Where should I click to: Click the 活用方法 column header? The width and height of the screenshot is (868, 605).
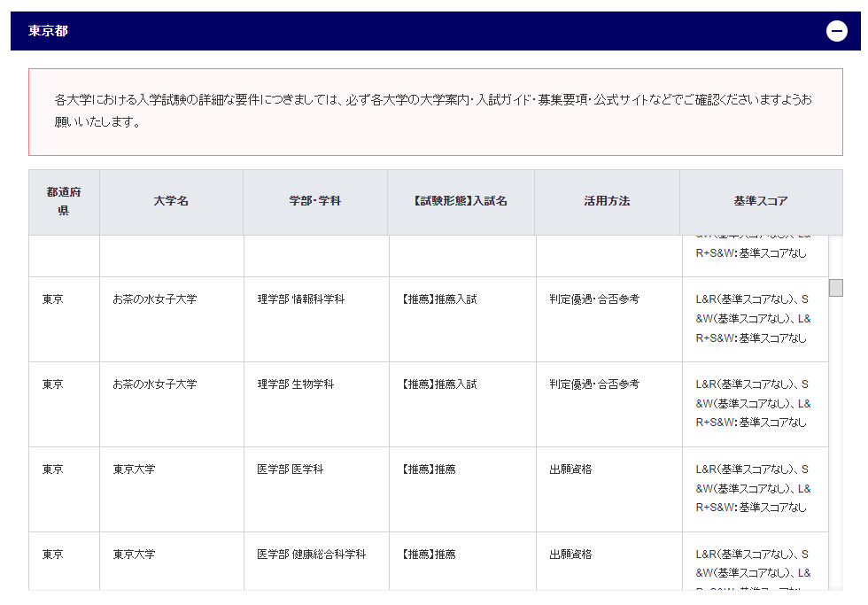[x=607, y=201]
